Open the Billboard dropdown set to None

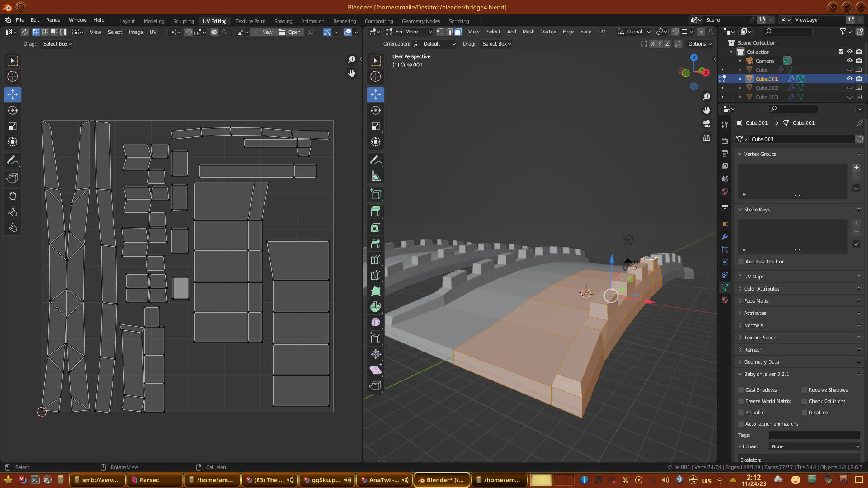click(814, 446)
